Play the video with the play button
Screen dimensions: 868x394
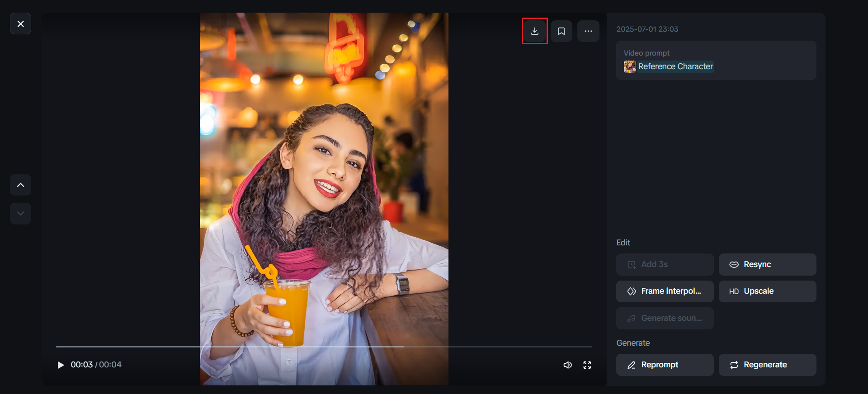point(61,365)
